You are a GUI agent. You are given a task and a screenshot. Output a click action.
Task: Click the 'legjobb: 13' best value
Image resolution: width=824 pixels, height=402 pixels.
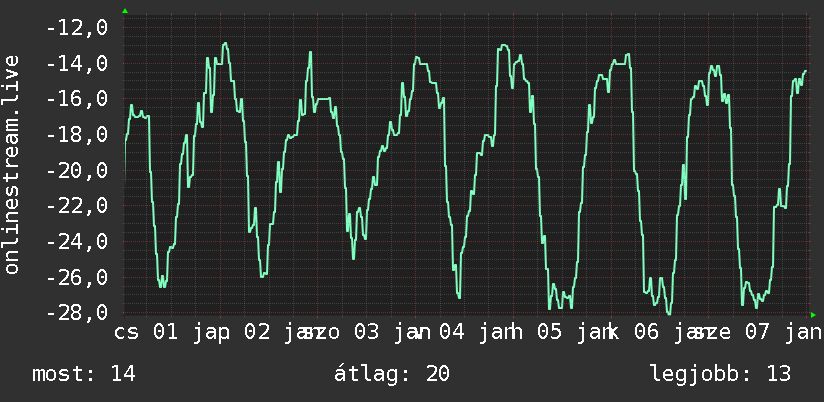[720, 374]
